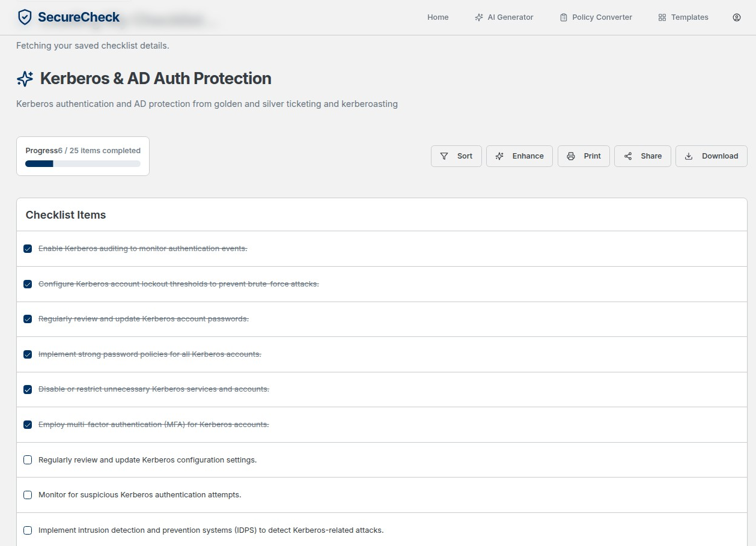Click the share icon on the Share button

pyautogui.click(x=628, y=156)
